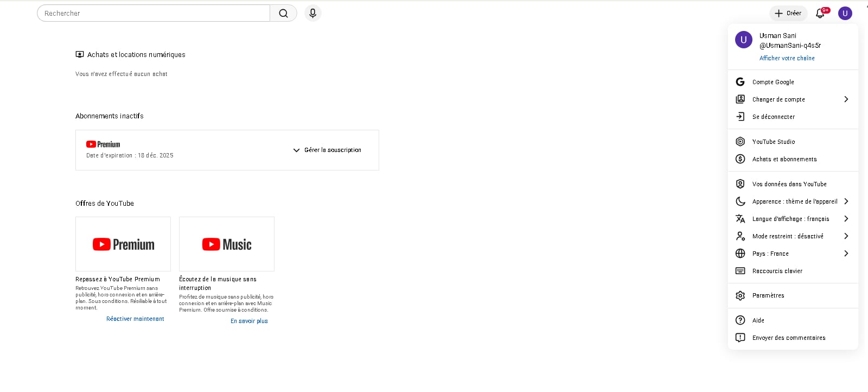Screen dimensions: 868x392
Task: Click the dollar sign purchases icon
Action: click(740, 159)
